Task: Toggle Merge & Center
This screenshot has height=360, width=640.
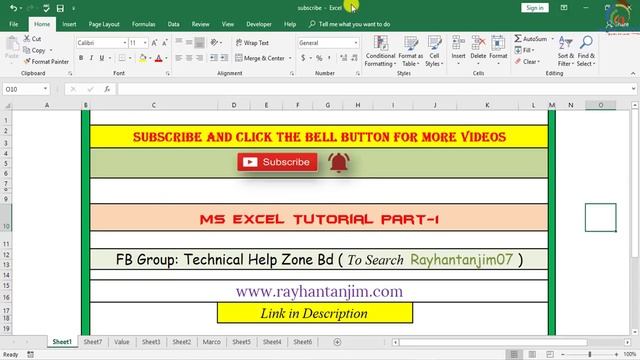Action: click(260, 58)
